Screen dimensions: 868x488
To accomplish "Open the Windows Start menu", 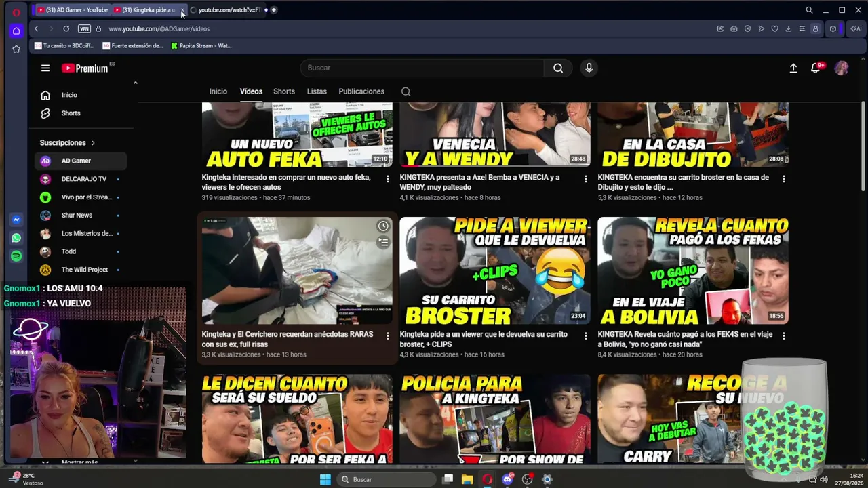I will 325,479.
